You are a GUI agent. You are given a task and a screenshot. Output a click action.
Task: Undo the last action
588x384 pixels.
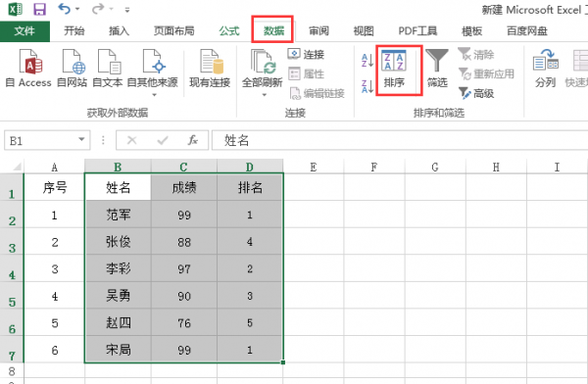click(64, 9)
